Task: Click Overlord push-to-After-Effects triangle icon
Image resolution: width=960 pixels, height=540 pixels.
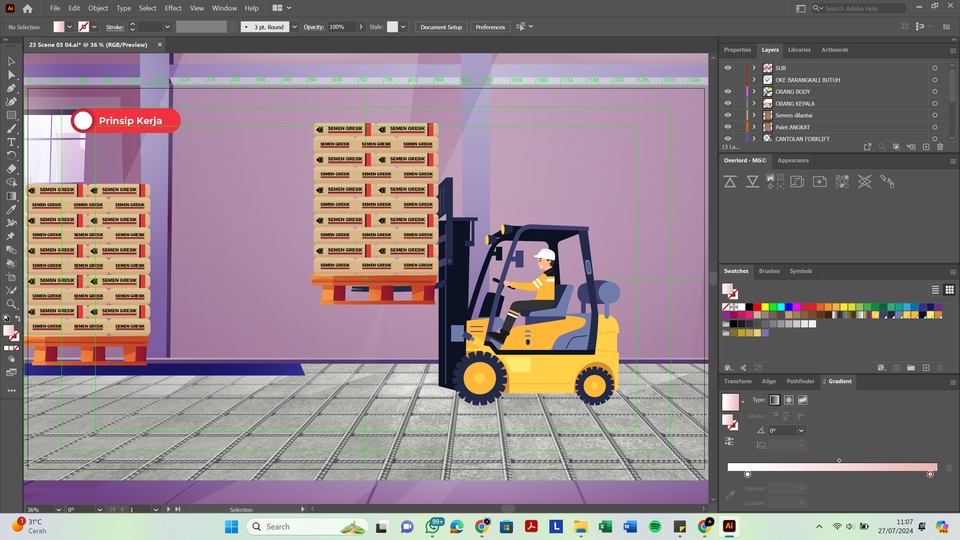Action: 730,181
